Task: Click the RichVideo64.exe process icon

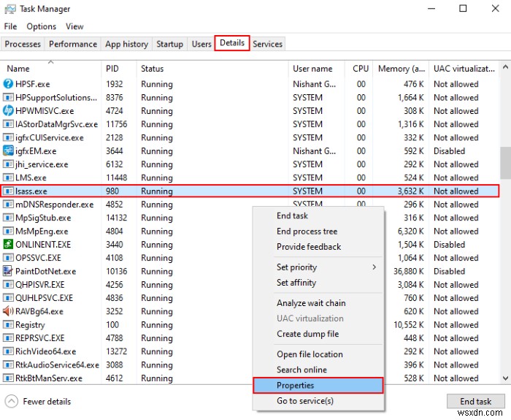Action: click(8, 351)
